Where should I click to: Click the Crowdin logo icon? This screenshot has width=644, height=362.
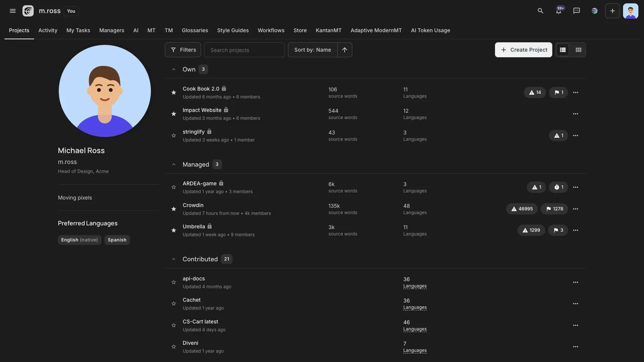coord(28,11)
